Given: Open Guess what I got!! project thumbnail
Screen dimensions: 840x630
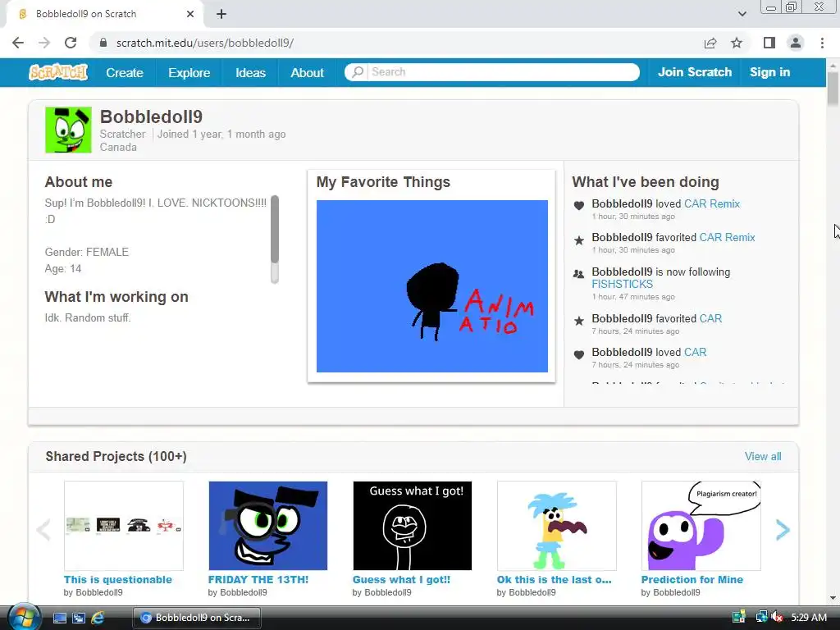Looking at the screenshot, I should (x=412, y=526).
